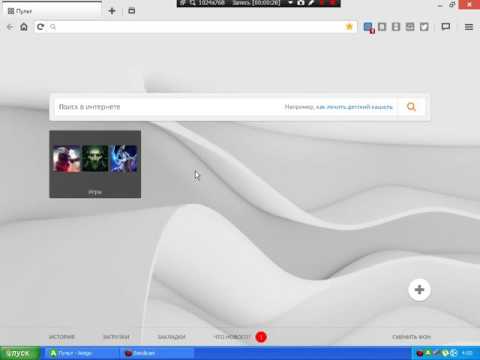Click СМЕНИТЬ ФОН to change background
This screenshot has height=360, width=480.
(411, 337)
